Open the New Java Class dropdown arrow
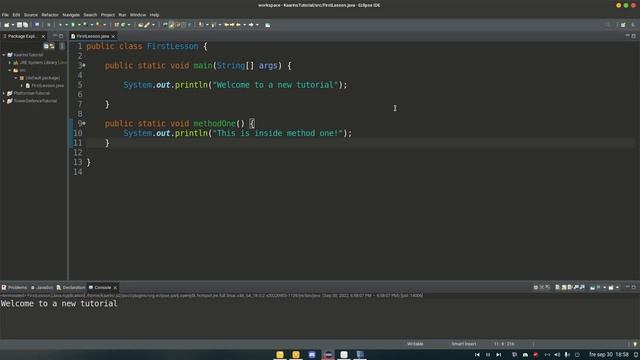 tap(129, 25)
